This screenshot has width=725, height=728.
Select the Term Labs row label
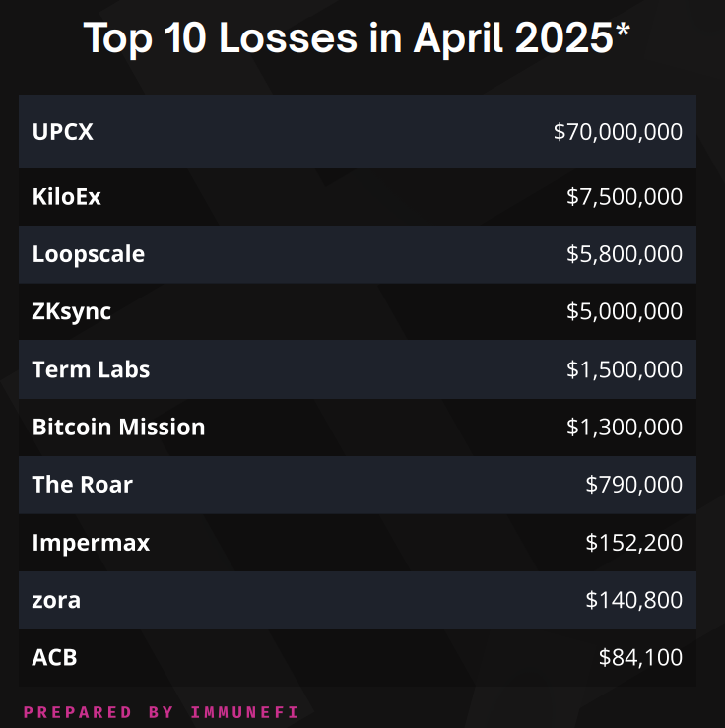[x=91, y=369]
